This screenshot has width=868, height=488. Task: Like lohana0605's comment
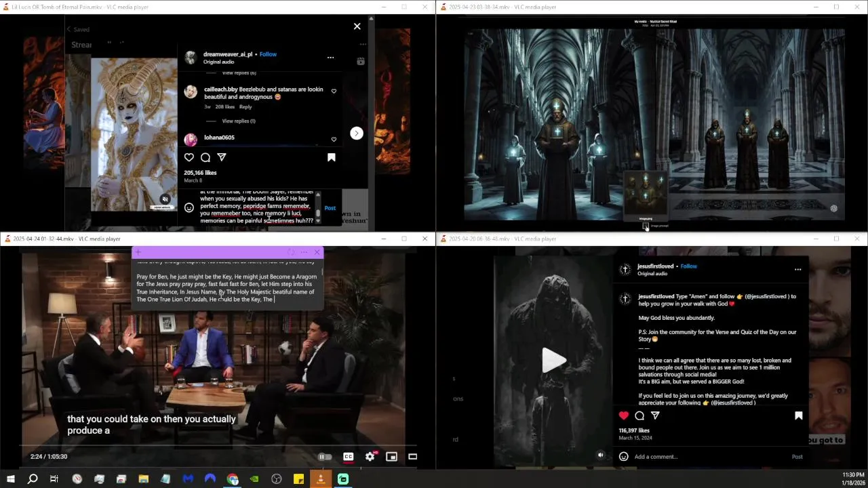click(334, 140)
